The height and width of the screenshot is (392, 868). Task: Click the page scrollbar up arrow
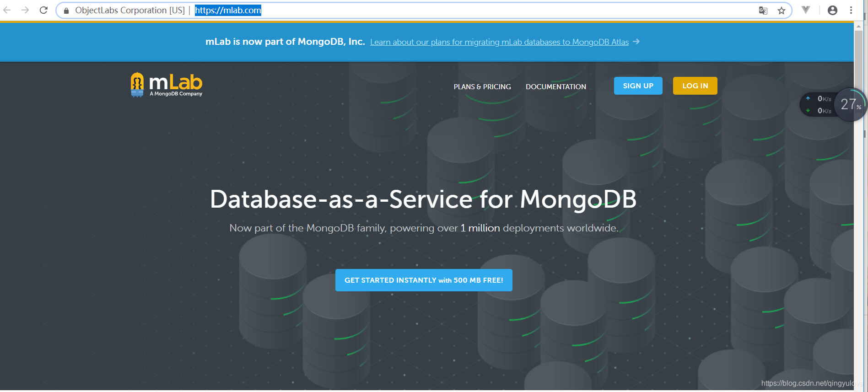coord(858,26)
